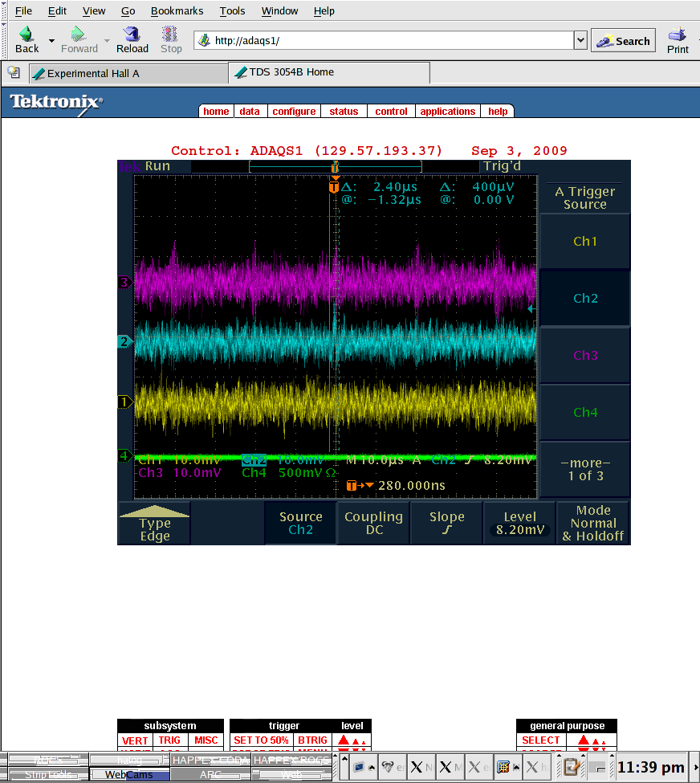Click the large trigger level up arrow
This screenshot has width=700, height=783.
(x=344, y=740)
